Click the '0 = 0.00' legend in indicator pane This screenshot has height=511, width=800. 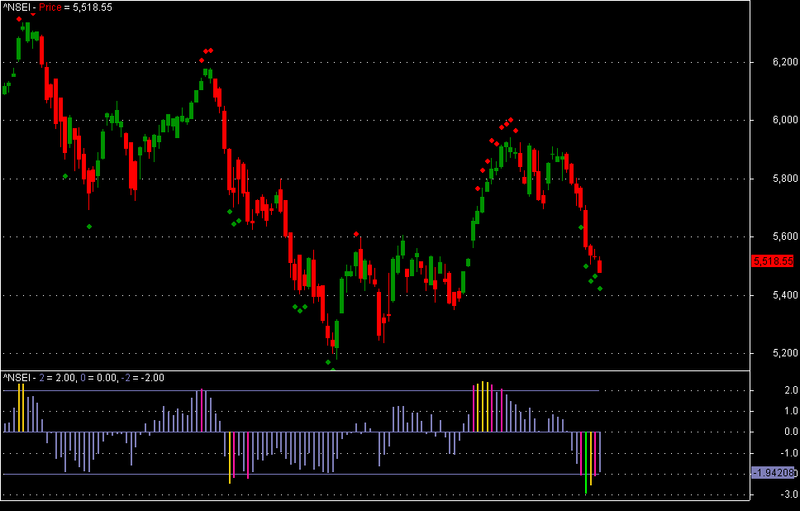98,378
